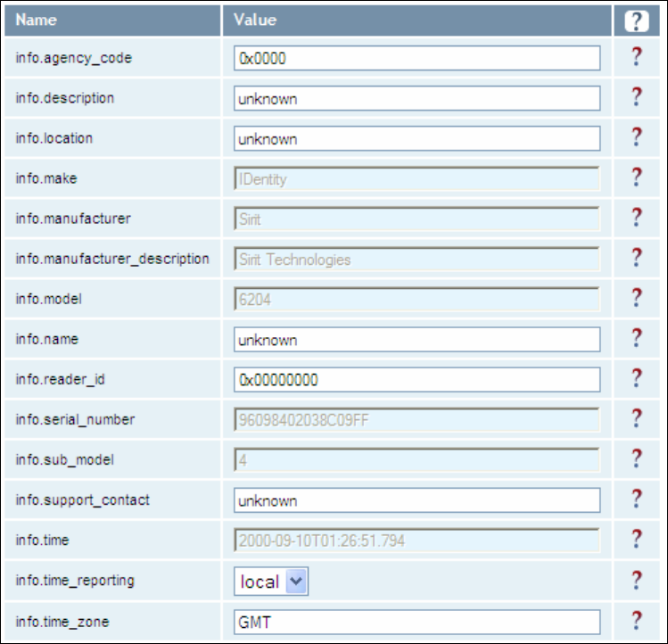668x644 pixels.
Task: Focus the info.description input field
Action: click(x=417, y=98)
